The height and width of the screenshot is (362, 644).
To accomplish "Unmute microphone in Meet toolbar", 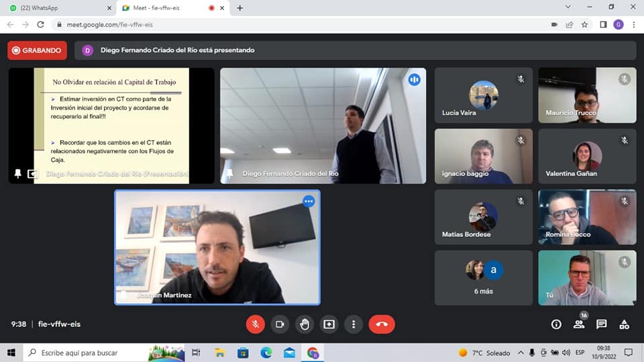I will [x=255, y=324].
